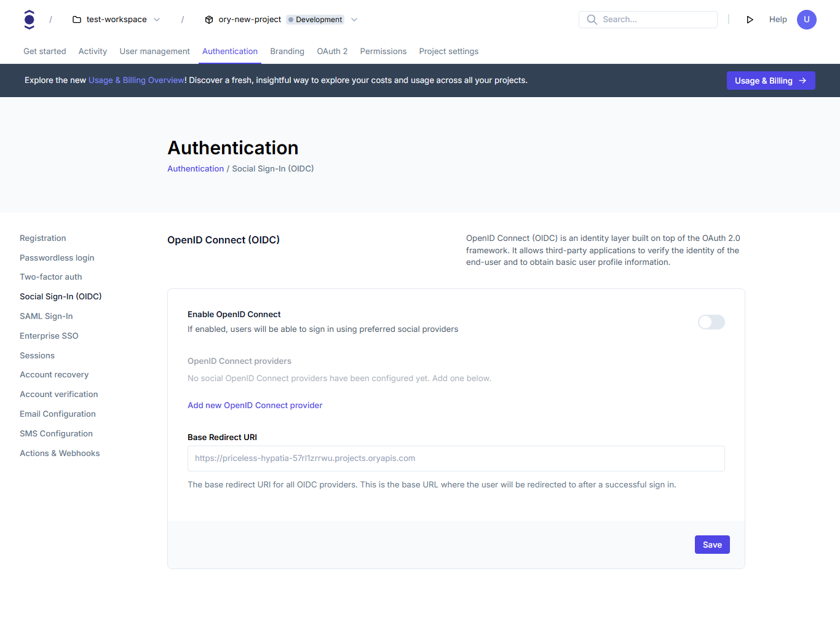The image size is (840, 638).
Task: Click the Save button
Action: click(711, 544)
